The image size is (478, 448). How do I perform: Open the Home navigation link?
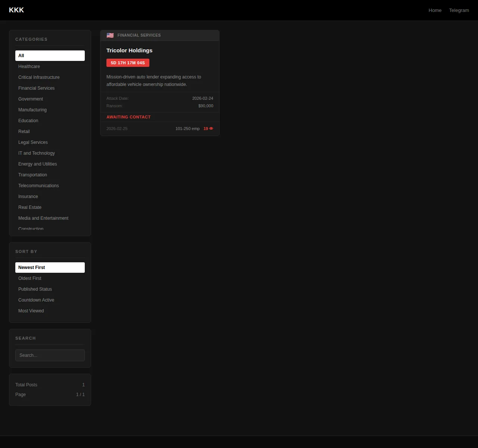click(x=435, y=10)
